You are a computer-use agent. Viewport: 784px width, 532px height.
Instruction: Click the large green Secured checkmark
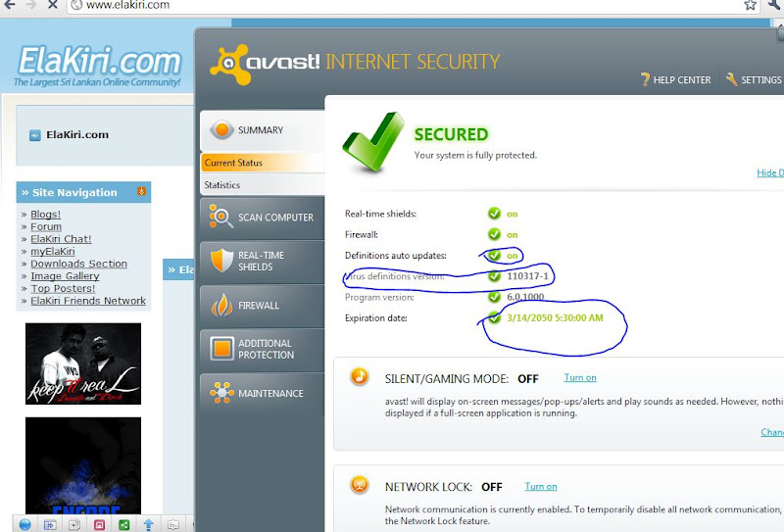click(x=373, y=141)
